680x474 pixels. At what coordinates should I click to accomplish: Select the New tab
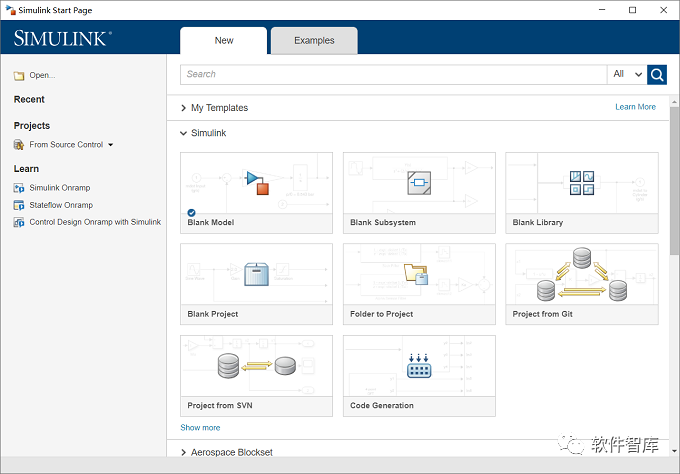224,41
